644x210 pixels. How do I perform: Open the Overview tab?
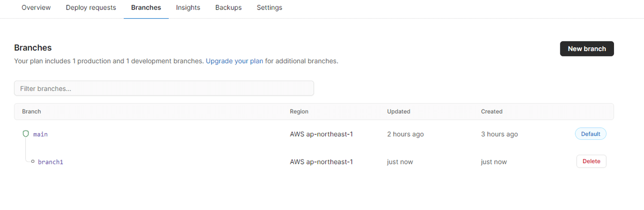[36, 8]
